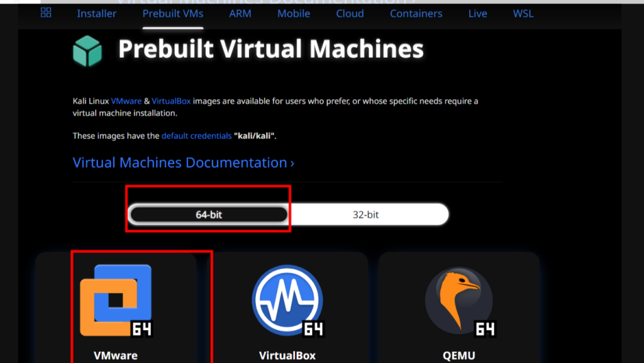
Task: Open the Cloud tab
Action: click(350, 14)
